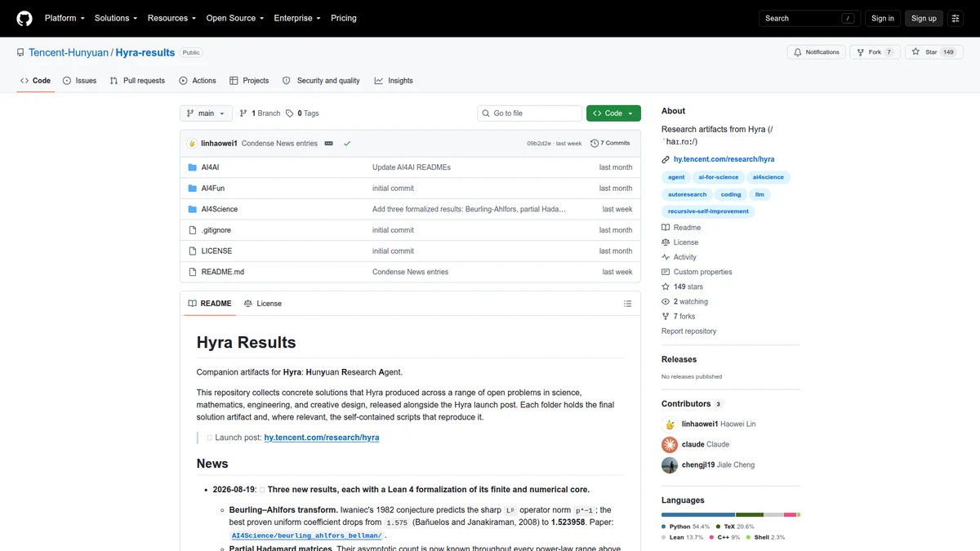980x551 pixels.
Task: Click the languages color bar
Action: tap(731, 515)
